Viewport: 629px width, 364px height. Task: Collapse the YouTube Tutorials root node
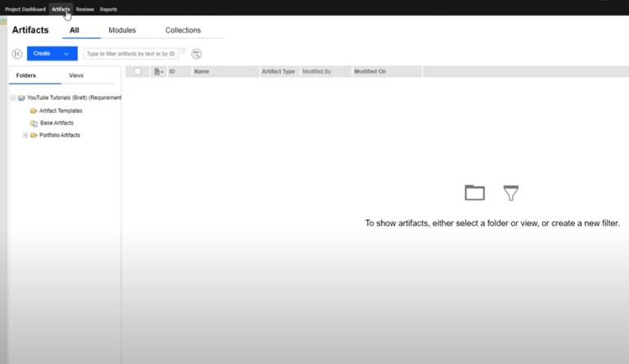(x=13, y=97)
